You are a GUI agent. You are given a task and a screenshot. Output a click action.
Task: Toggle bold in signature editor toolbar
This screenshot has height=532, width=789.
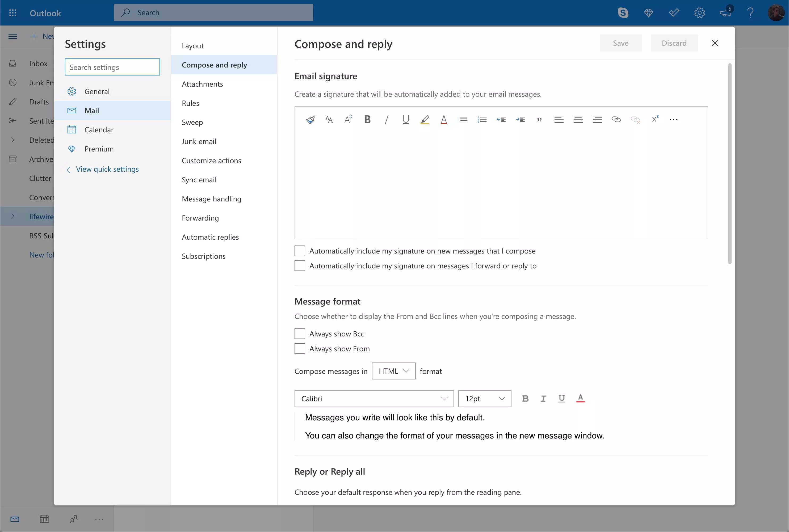point(367,119)
